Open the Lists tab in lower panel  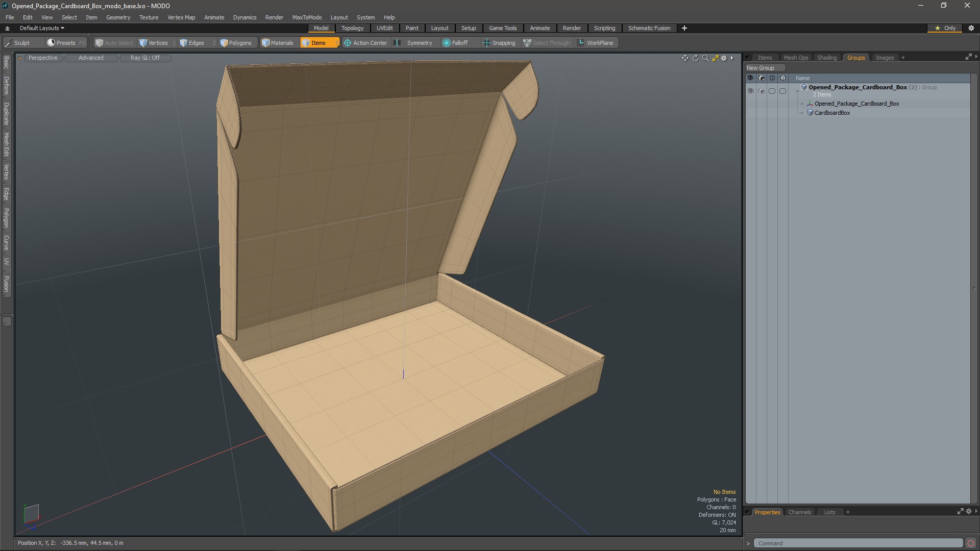coord(829,512)
